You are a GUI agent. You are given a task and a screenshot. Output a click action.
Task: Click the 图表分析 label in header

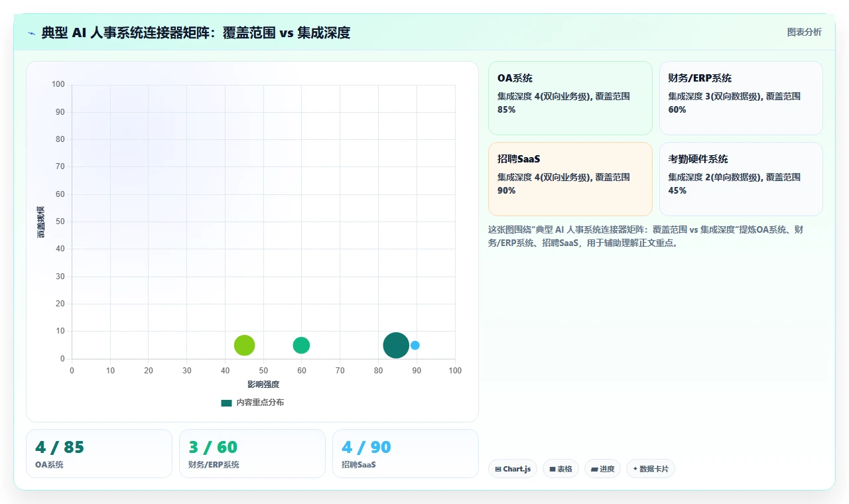[804, 32]
